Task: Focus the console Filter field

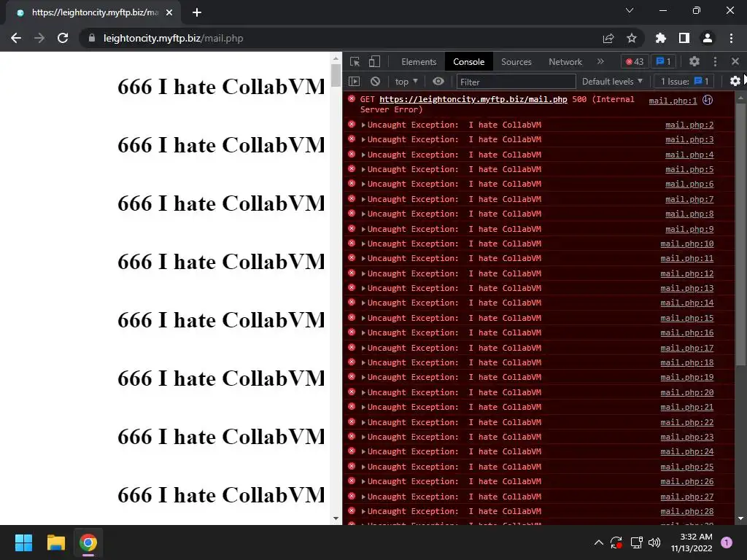Action: pos(516,82)
